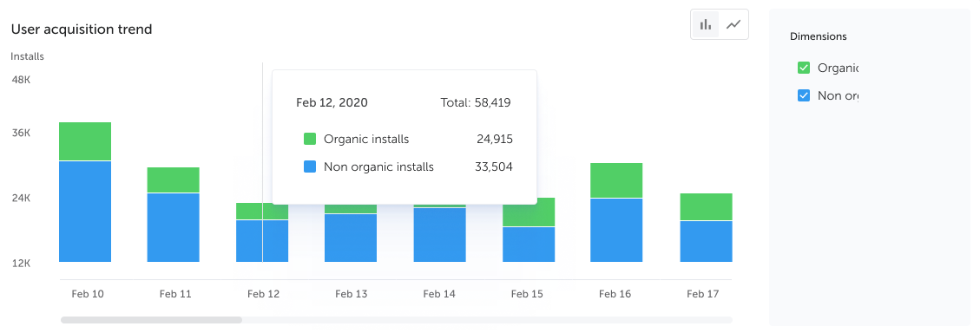980x333 pixels.
Task: Click the blue Feb 14 bar segment
Action: pyautogui.click(x=439, y=235)
